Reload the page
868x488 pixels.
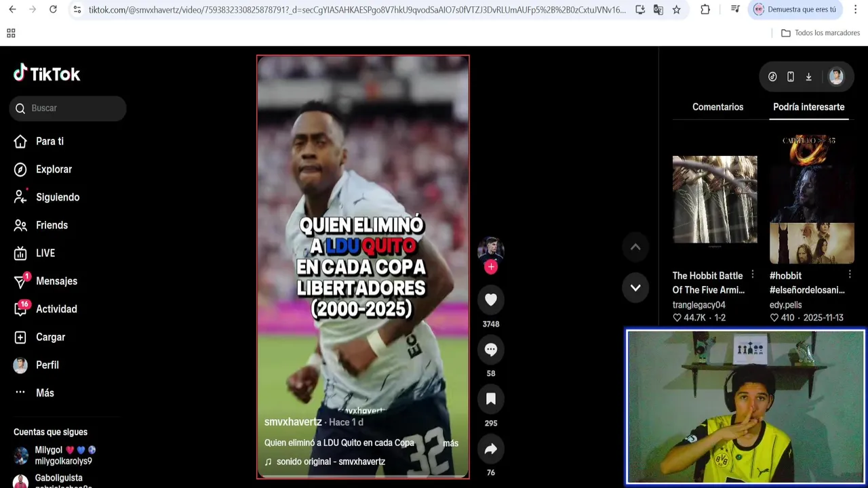(53, 9)
